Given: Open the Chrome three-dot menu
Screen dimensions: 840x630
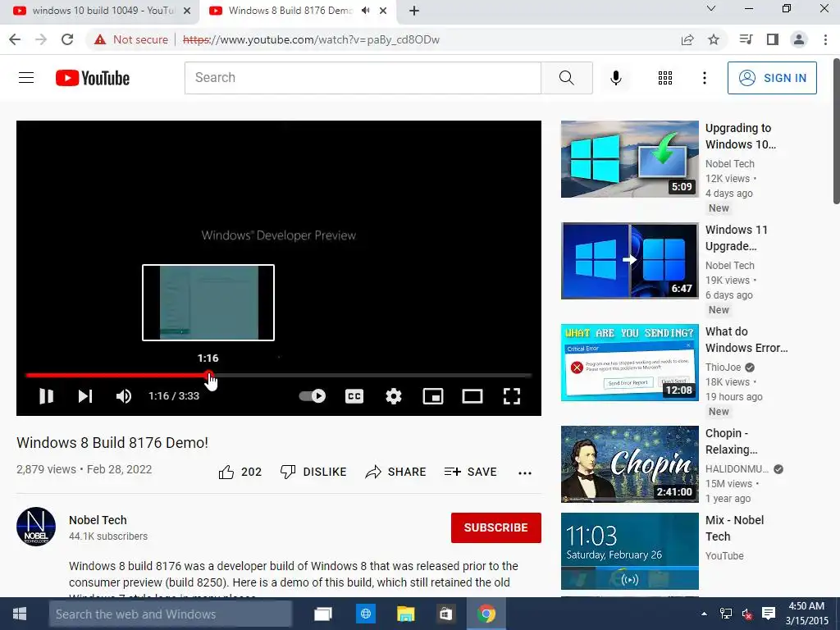Looking at the screenshot, I should 825,39.
